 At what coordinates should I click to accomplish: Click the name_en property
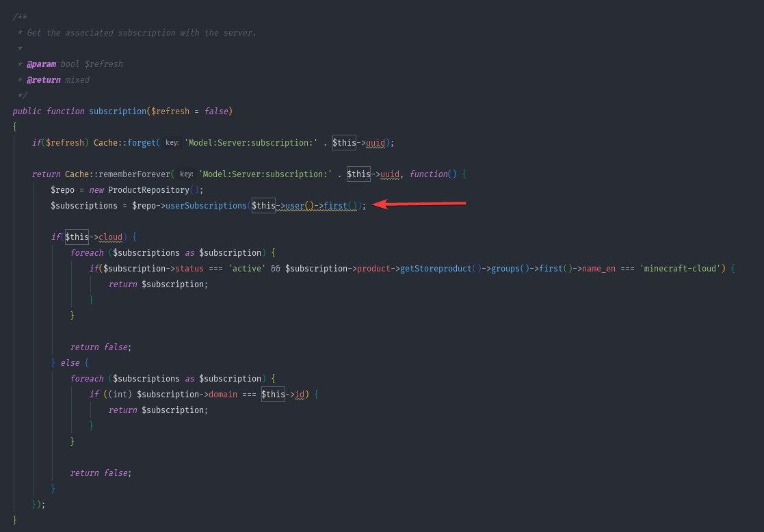pyautogui.click(x=599, y=269)
